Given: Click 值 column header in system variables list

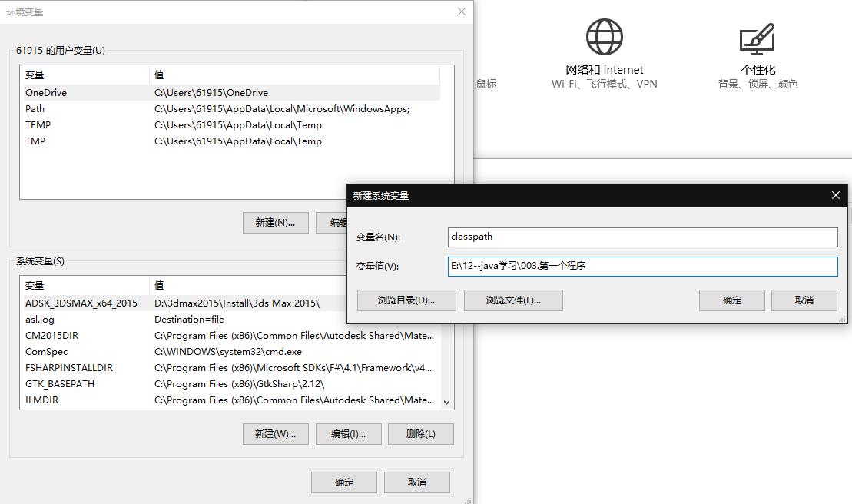Looking at the screenshot, I should [x=248, y=286].
